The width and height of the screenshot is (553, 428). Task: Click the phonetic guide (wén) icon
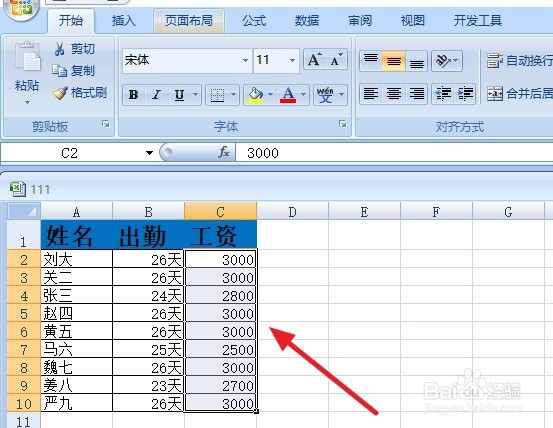coord(325,94)
